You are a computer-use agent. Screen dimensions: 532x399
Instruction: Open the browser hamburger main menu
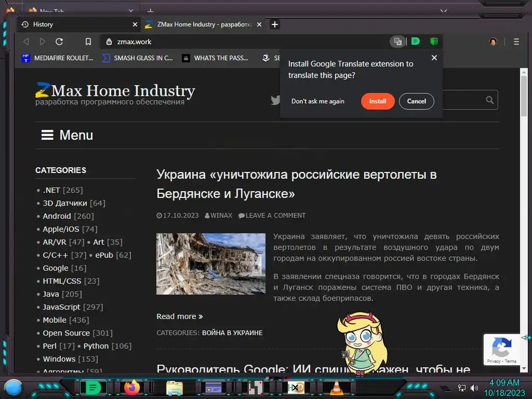[x=516, y=42]
